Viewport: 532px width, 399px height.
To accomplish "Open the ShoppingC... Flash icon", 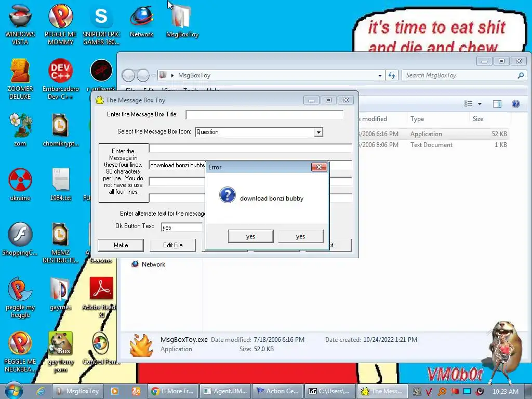I will tap(20, 239).
